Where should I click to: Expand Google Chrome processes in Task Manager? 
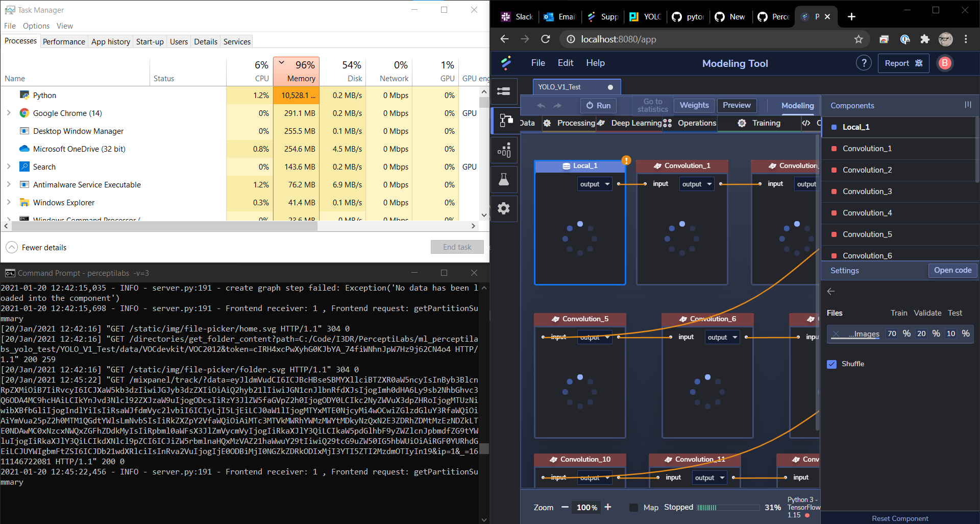coord(9,113)
